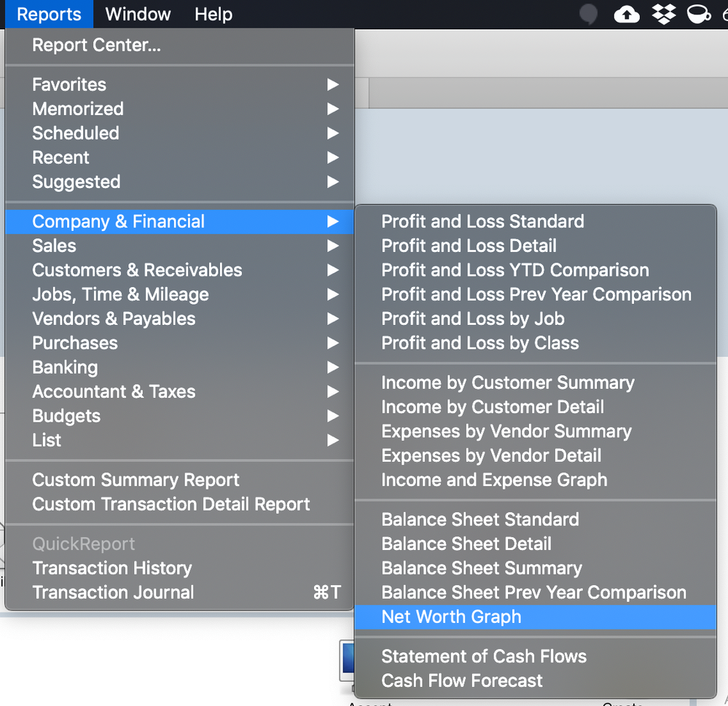Open Statement of Cash Flows
This screenshot has height=706, width=728.
(536, 656)
